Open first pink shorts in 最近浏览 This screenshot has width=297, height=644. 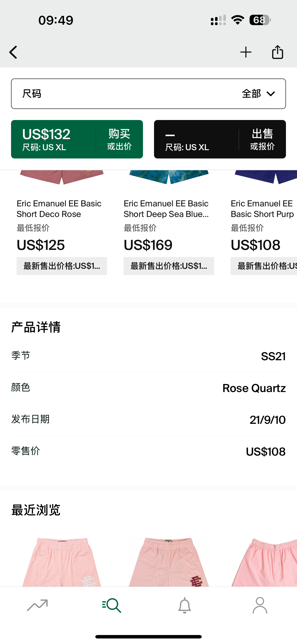click(x=62, y=561)
